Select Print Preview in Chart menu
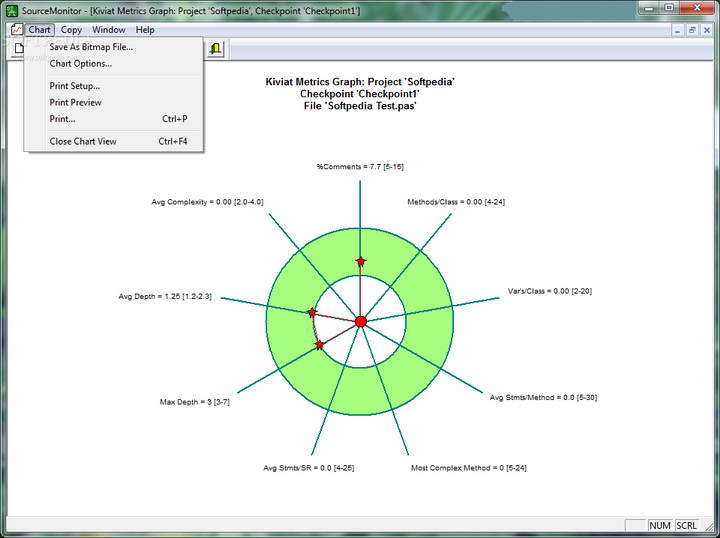Viewport: 720px width, 538px height. (x=76, y=102)
